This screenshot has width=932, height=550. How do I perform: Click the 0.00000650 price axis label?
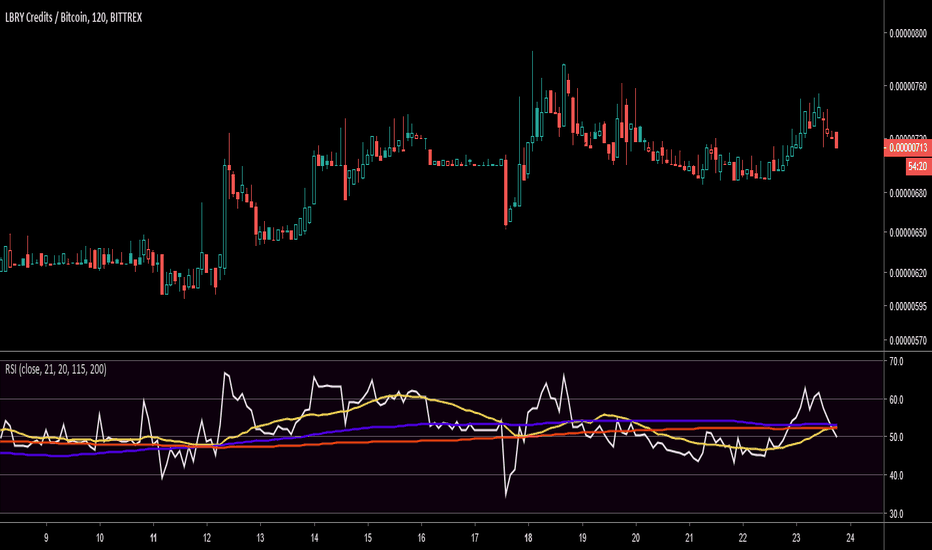[x=908, y=232]
